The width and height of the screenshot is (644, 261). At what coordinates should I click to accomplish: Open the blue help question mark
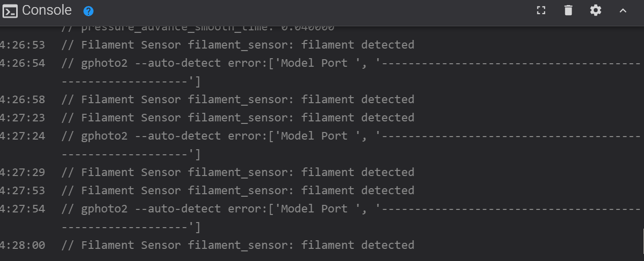[x=88, y=11]
